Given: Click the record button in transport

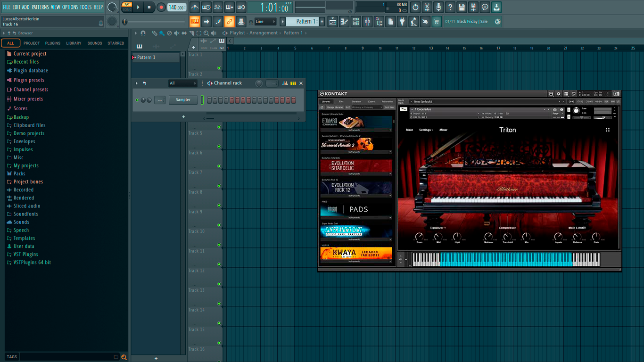Looking at the screenshot, I should (x=161, y=7).
